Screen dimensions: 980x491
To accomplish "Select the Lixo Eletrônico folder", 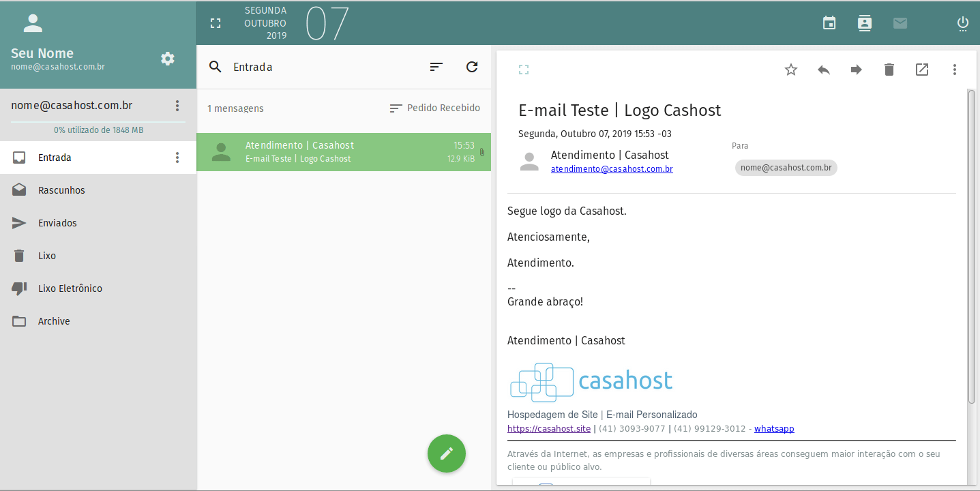I will [x=98, y=288].
